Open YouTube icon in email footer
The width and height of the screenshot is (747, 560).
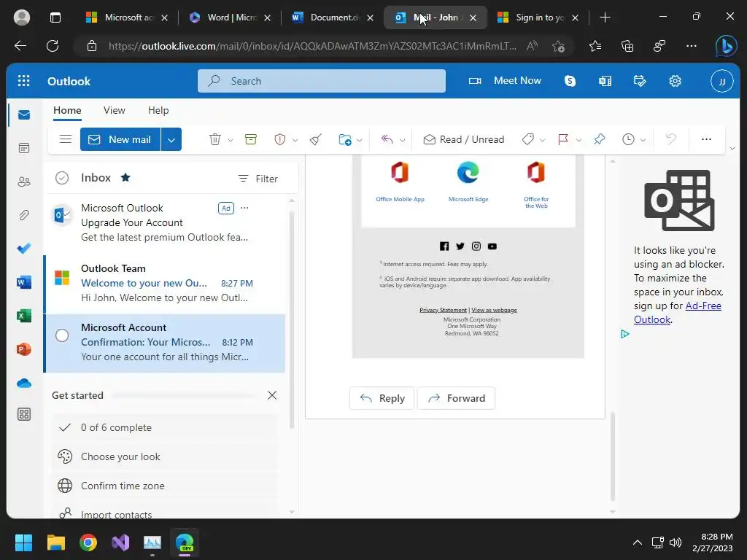coord(492,246)
